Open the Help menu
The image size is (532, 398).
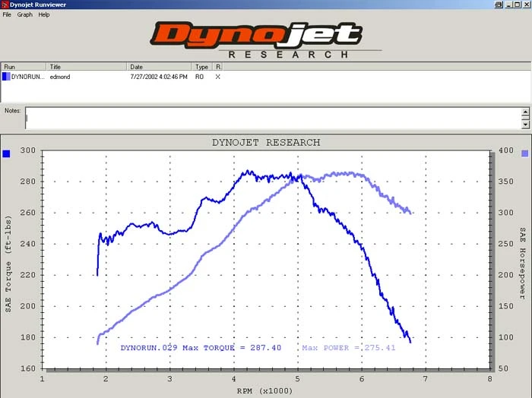44,14
